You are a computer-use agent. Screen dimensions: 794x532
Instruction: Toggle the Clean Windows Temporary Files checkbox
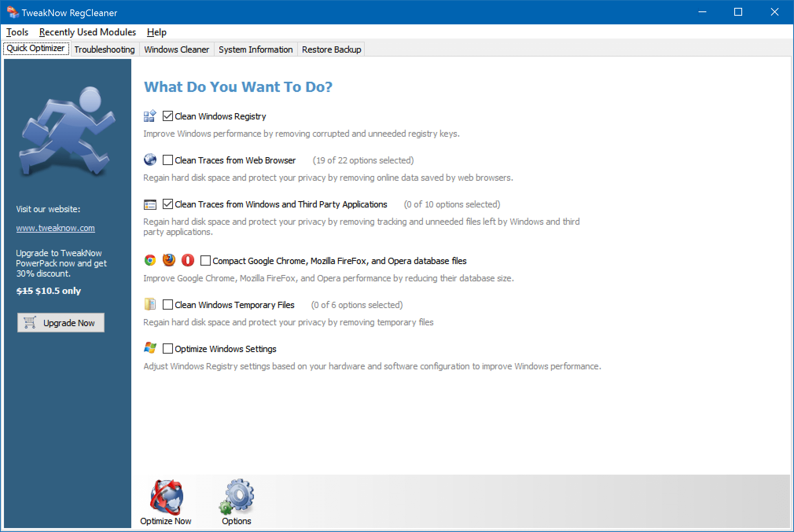coord(168,305)
